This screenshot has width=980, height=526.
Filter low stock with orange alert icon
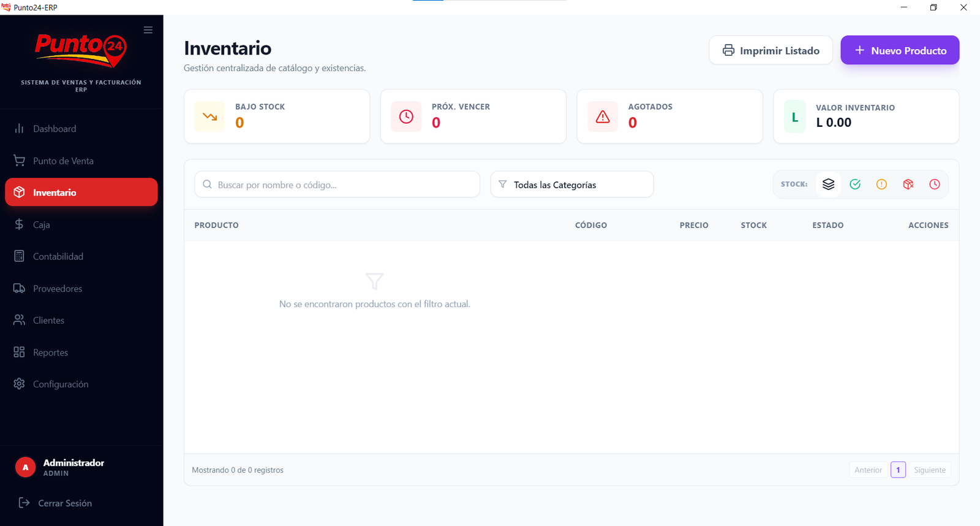[x=881, y=184]
